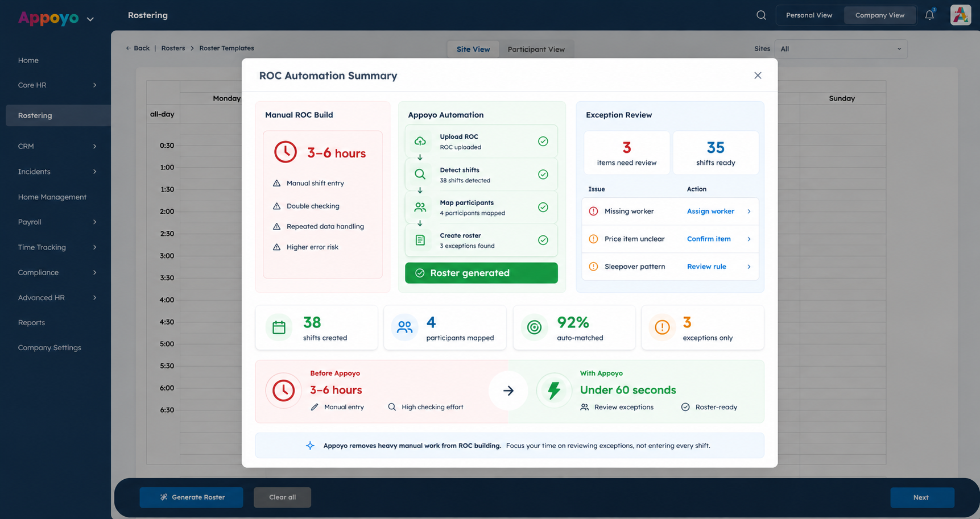Expand the Core HR menu
The width and height of the screenshot is (980, 519).
click(x=94, y=85)
